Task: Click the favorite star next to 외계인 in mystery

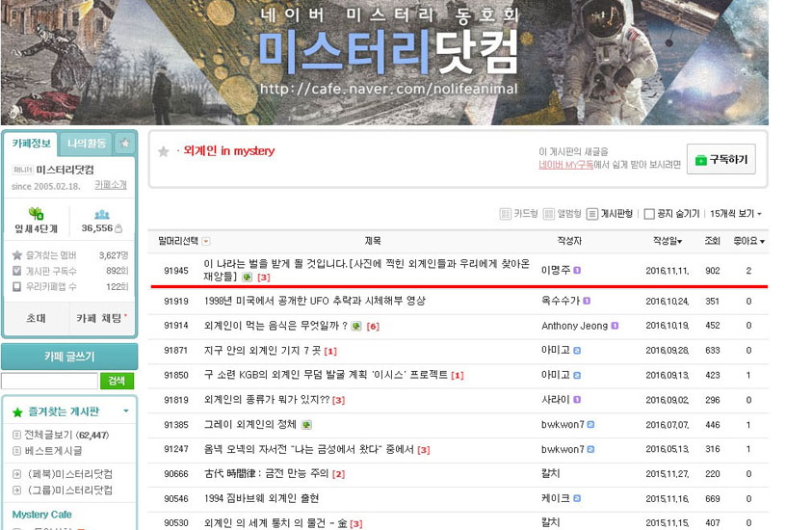Action: point(164,151)
